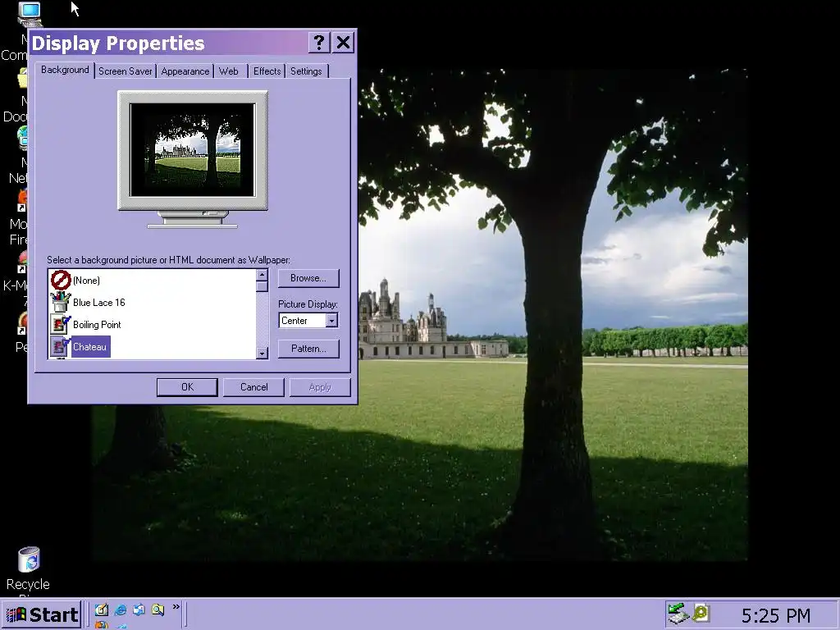Switch to the Settings tab
The width and height of the screenshot is (840, 630).
tap(306, 71)
